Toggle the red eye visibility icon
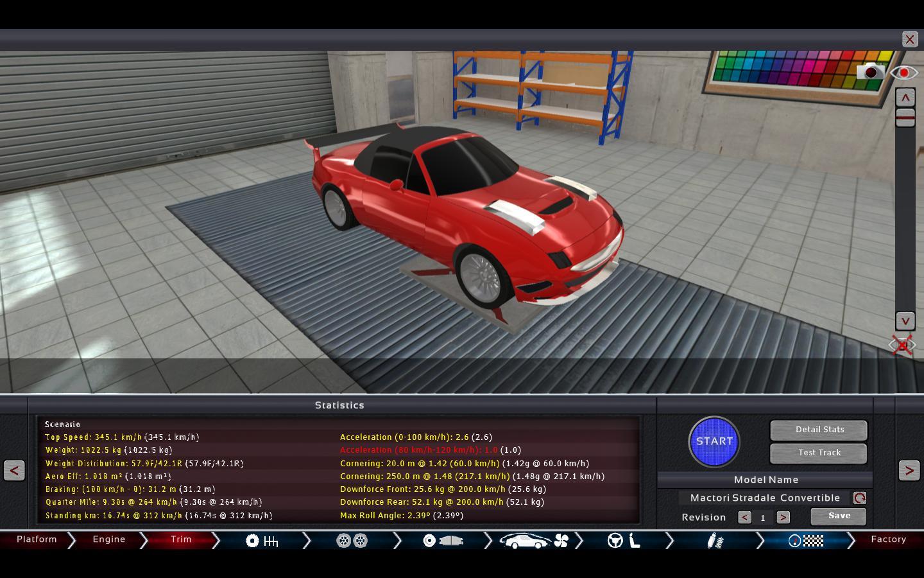924x578 pixels. [903, 73]
